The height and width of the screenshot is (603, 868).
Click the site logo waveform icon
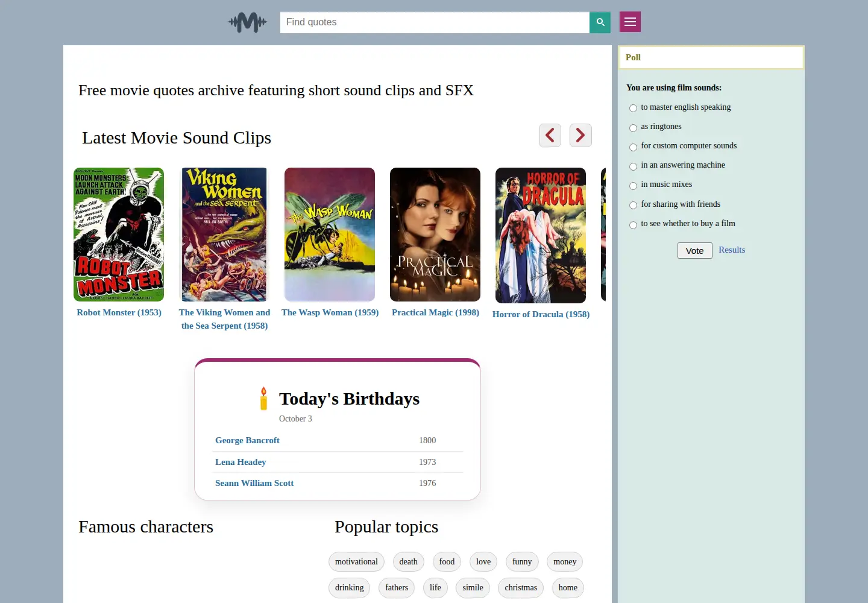click(x=248, y=22)
